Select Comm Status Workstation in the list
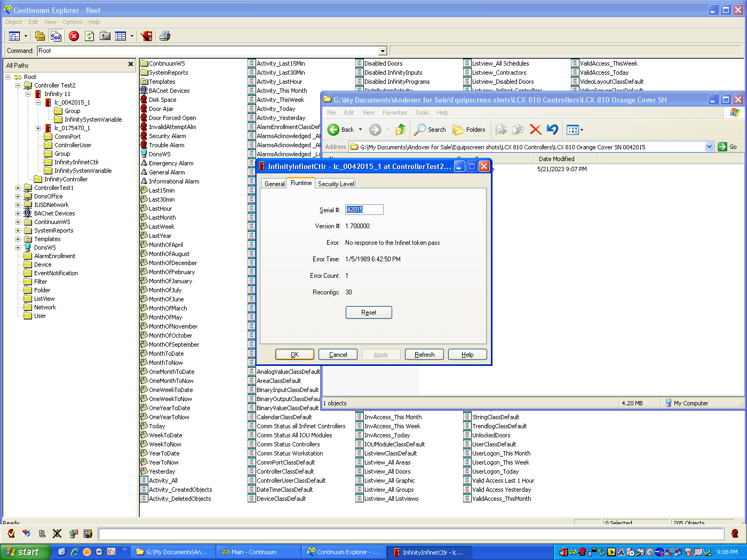The height and width of the screenshot is (560, 747). [x=290, y=453]
